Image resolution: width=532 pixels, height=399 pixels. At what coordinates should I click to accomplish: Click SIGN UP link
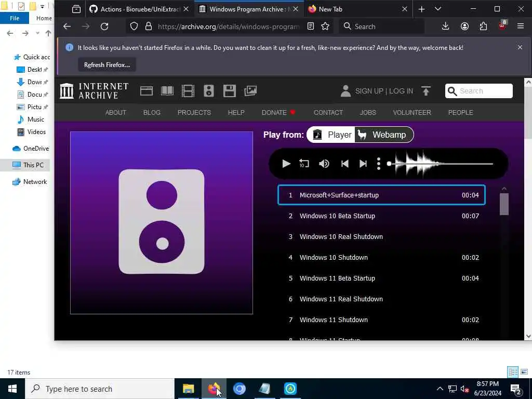coord(369,91)
